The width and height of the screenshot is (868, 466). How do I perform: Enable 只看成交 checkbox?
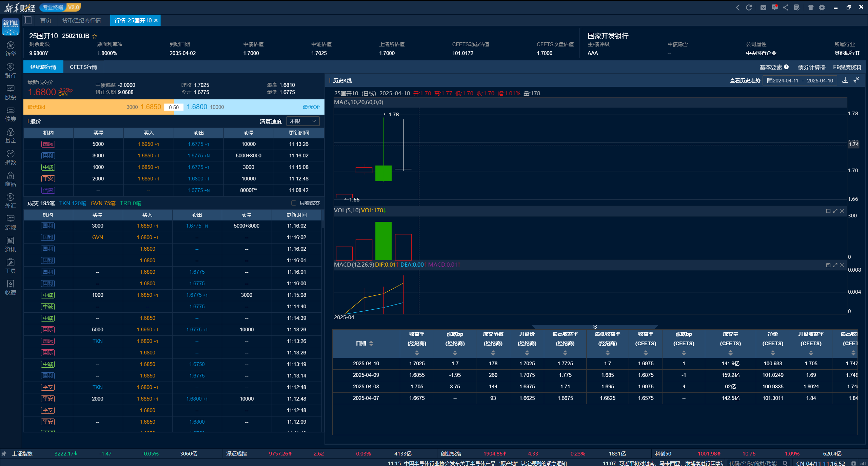(294, 203)
